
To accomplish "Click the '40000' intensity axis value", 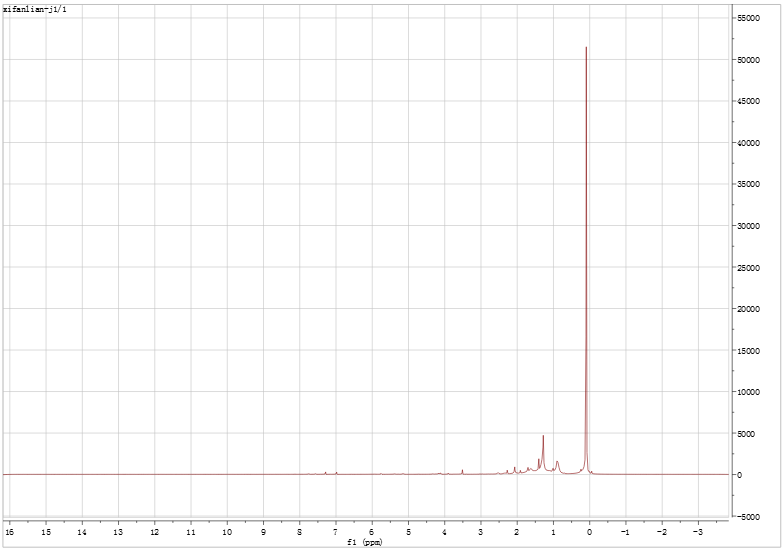I will 748,143.
